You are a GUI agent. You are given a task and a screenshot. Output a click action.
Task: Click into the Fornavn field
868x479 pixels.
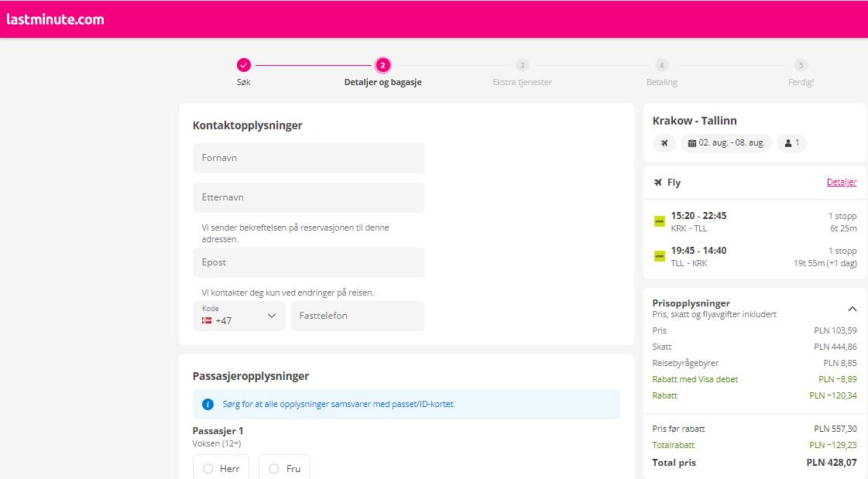[309, 158]
